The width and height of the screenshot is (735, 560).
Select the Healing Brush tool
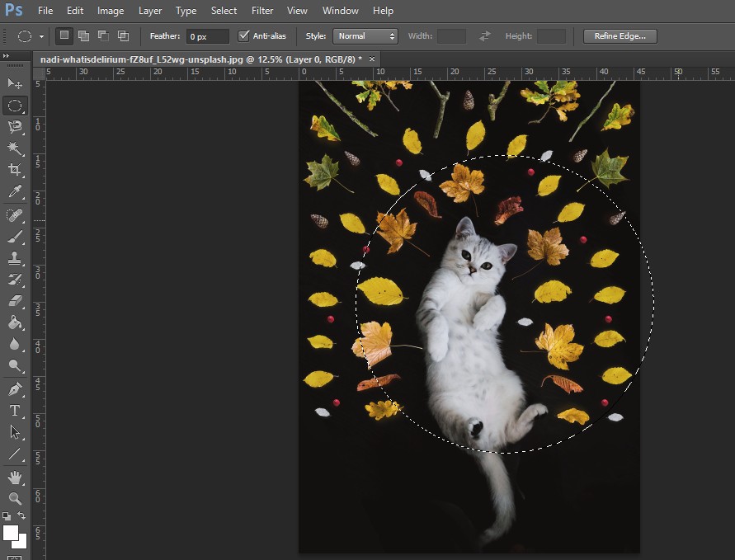[x=15, y=215]
